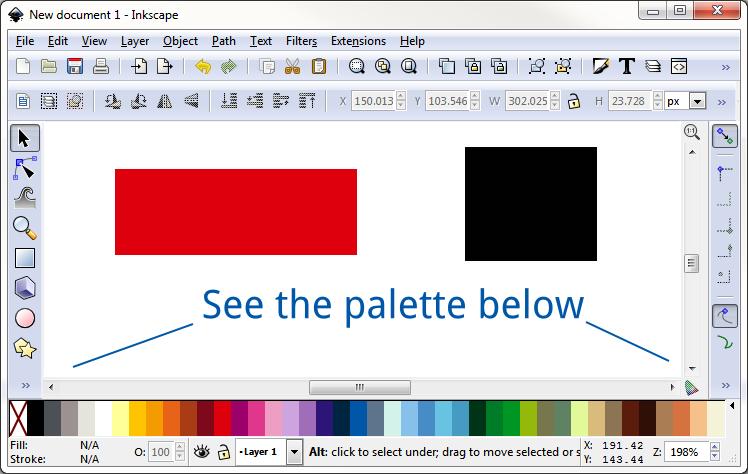Screen dimensions: 748x474
Task: Select the Selector arrow tool
Action: [x=25, y=138]
